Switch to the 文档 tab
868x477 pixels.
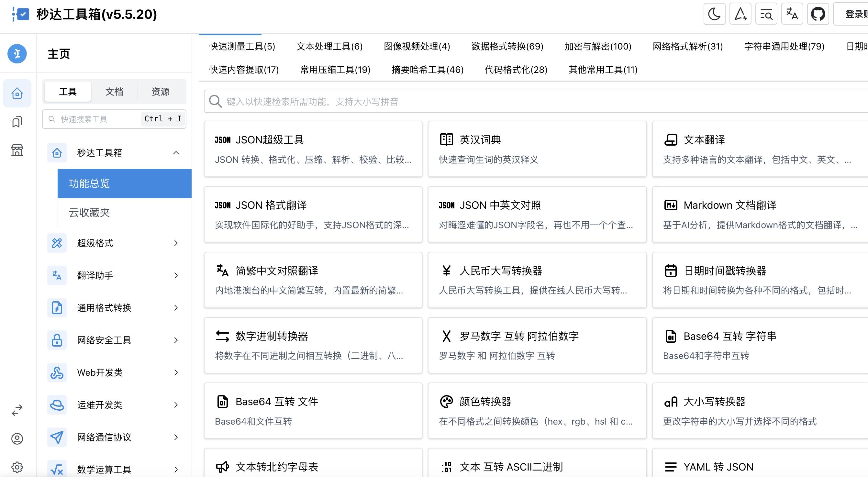(114, 92)
